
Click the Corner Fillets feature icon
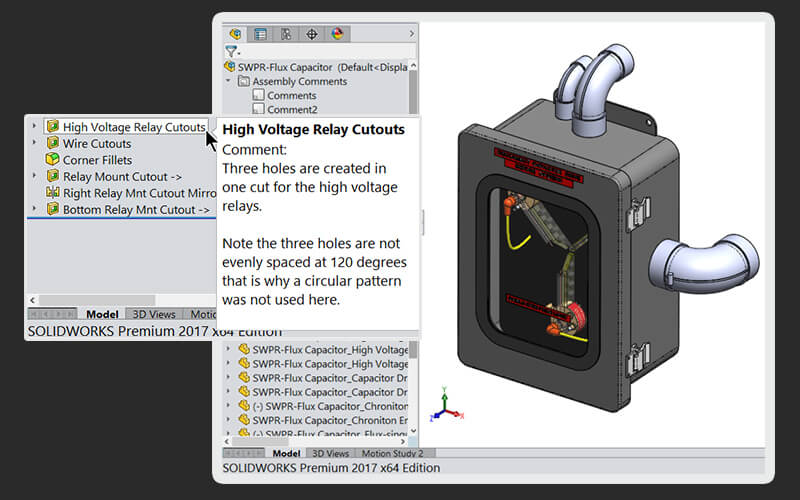(53, 160)
